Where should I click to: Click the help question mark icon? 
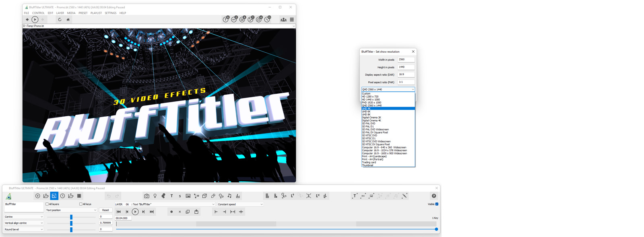click(x=434, y=196)
